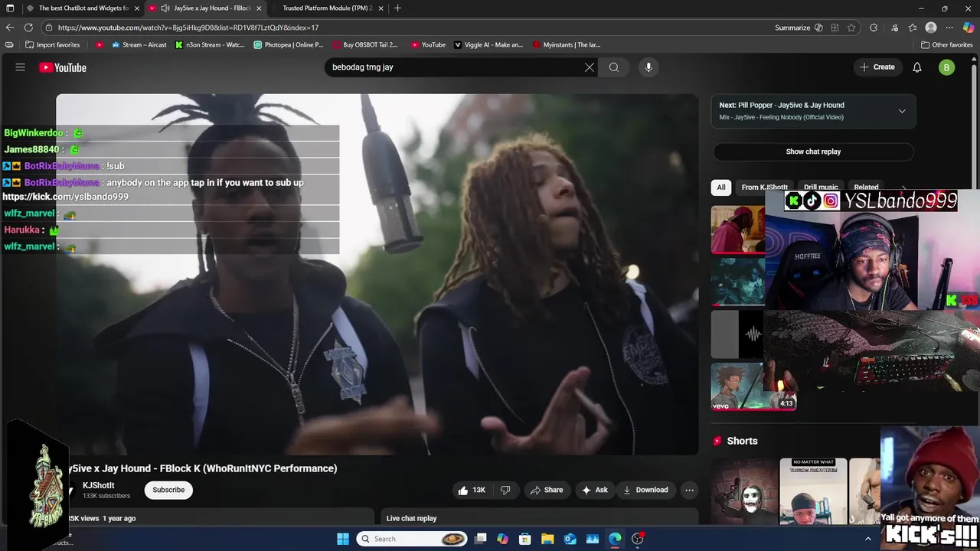
Task: Open Edge Settings and more ellipsis
Action: [x=949, y=28]
